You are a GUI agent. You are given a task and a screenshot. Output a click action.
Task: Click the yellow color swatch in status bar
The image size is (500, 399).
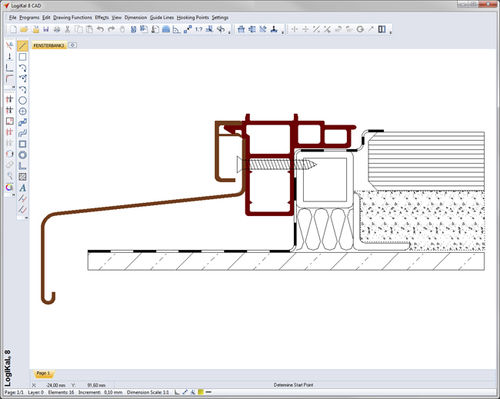201,392
